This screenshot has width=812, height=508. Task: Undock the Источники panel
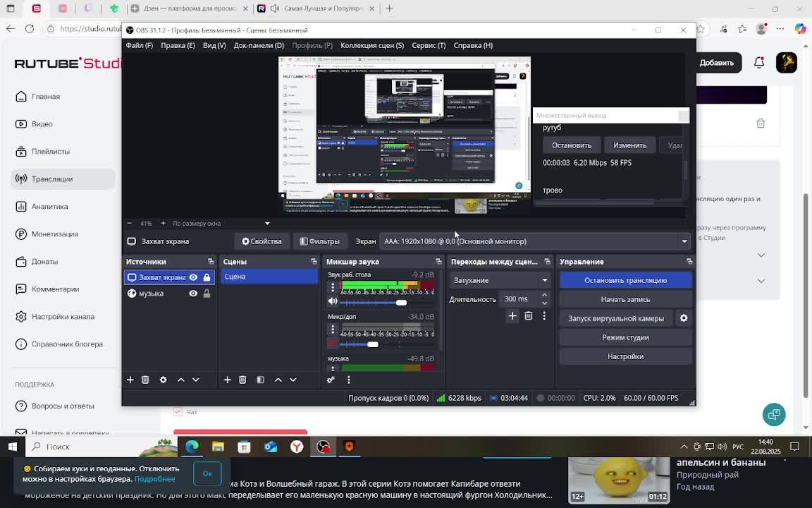coord(211,262)
